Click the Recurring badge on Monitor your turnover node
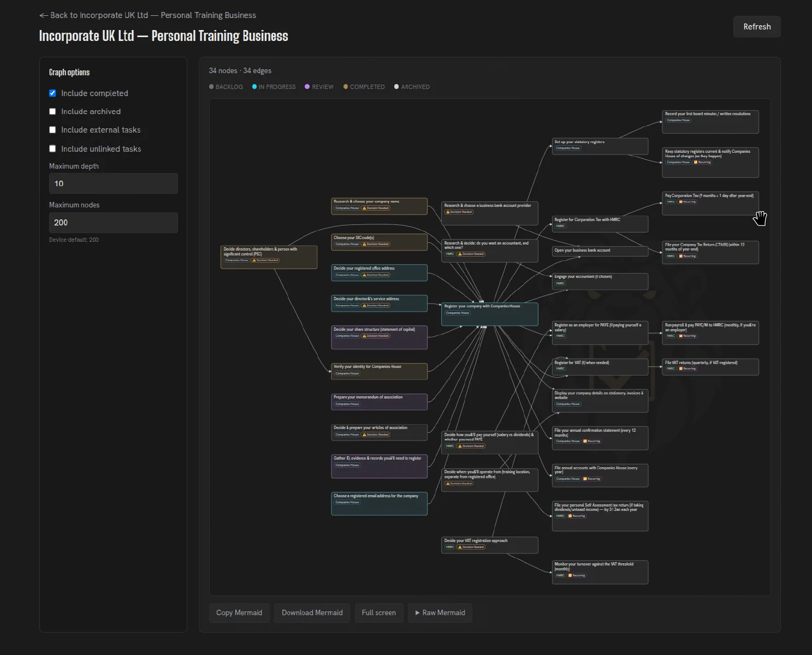Image resolution: width=812 pixels, height=655 pixels. pyautogui.click(x=577, y=575)
